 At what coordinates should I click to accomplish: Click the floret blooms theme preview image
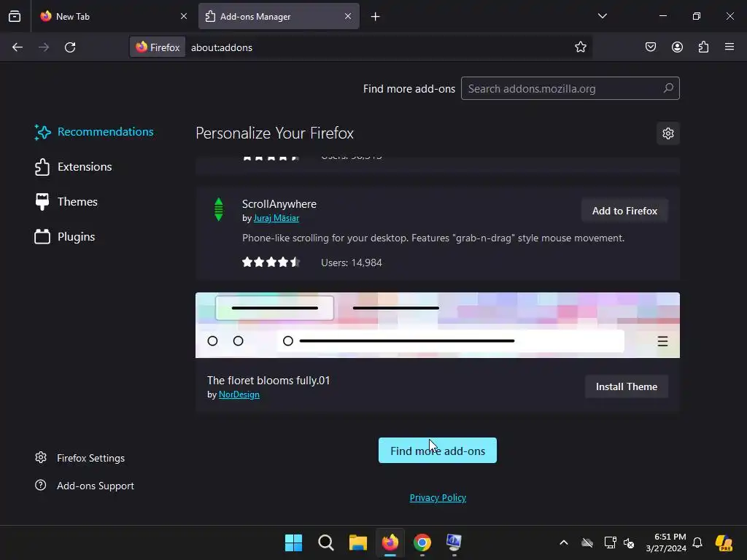[438, 324]
